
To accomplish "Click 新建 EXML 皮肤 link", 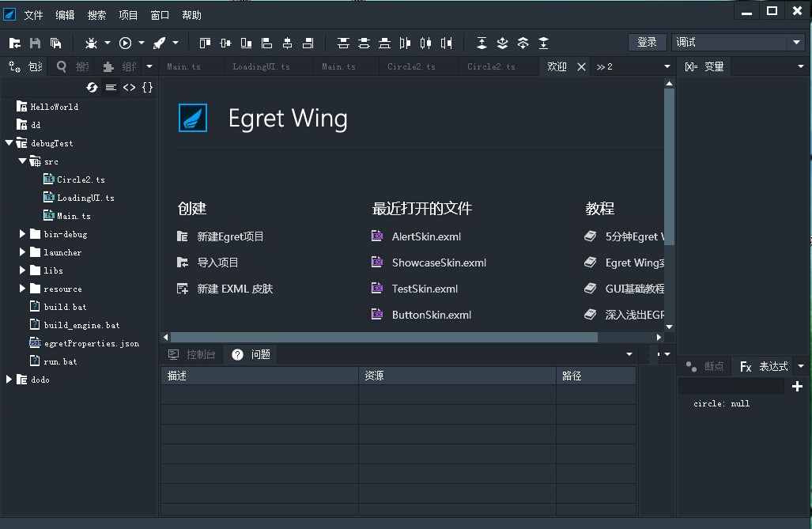I will coord(235,289).
